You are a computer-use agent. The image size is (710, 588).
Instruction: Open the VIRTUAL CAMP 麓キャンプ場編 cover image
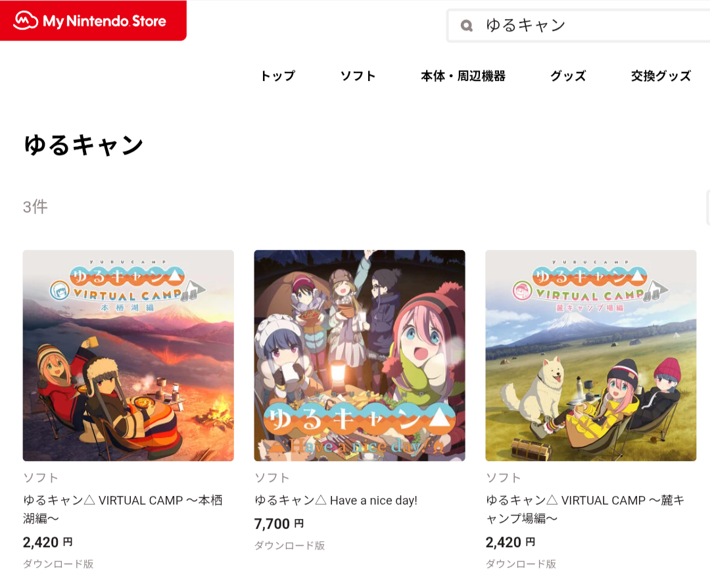click(591, 356)
